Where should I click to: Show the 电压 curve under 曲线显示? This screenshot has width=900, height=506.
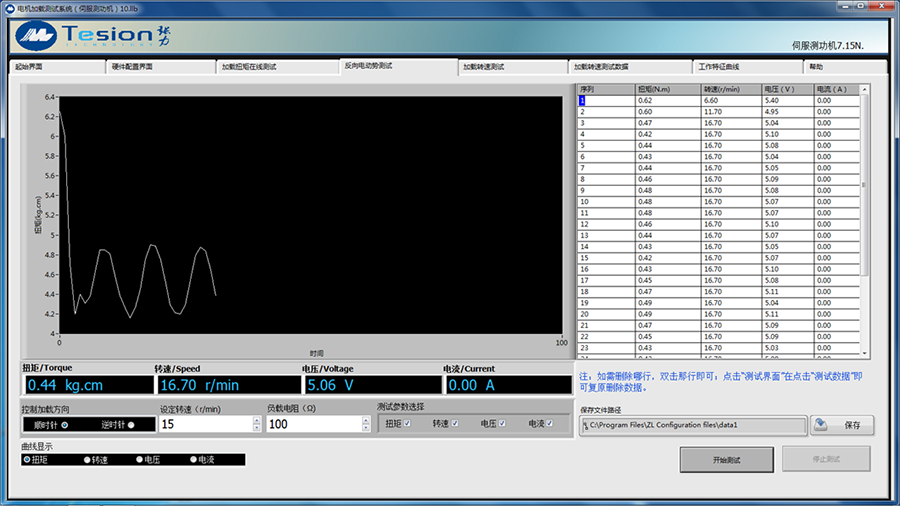click(139, 460)
